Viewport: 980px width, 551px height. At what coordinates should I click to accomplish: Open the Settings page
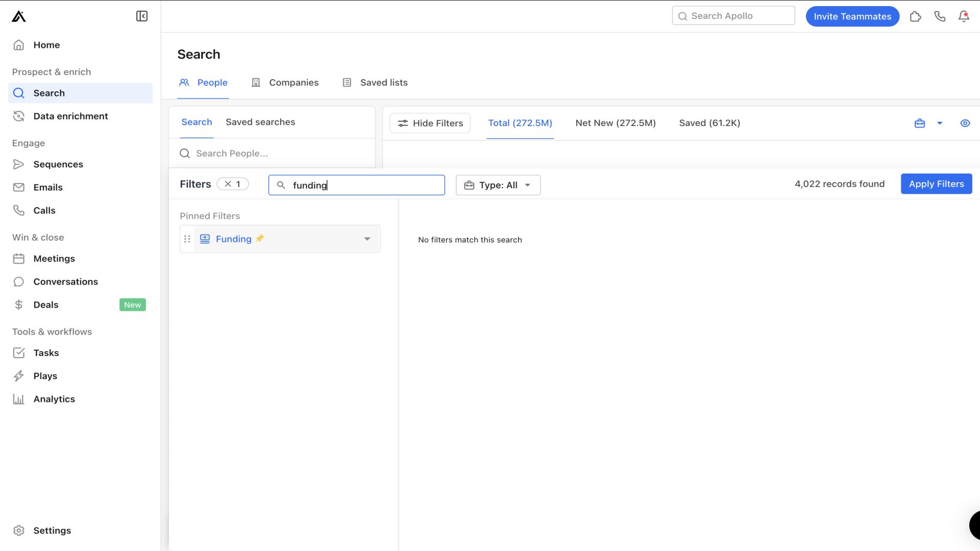coord(80,531)
